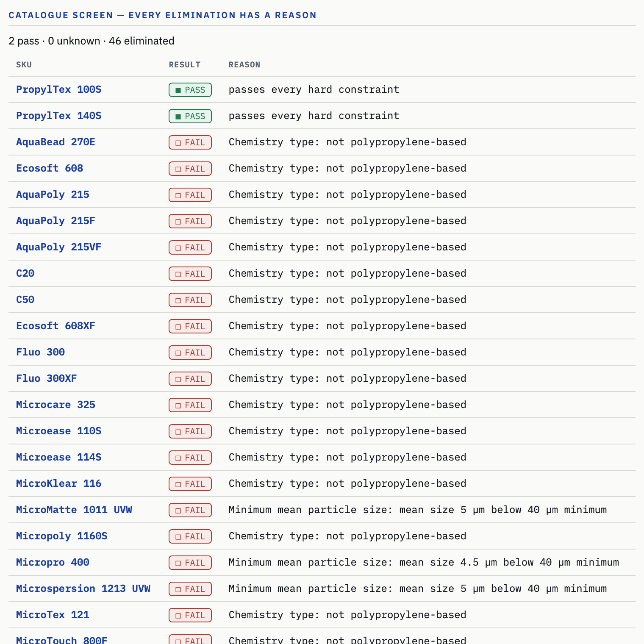The width and height of the screenshot is (644, 644).
Task: Click the '2 pass · 0 unknown · 46 eliminated' summary
Action: [x=92, y=41]
